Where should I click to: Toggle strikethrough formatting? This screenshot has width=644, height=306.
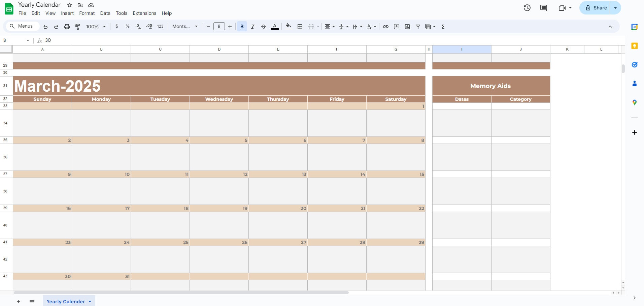click(264, 27)
